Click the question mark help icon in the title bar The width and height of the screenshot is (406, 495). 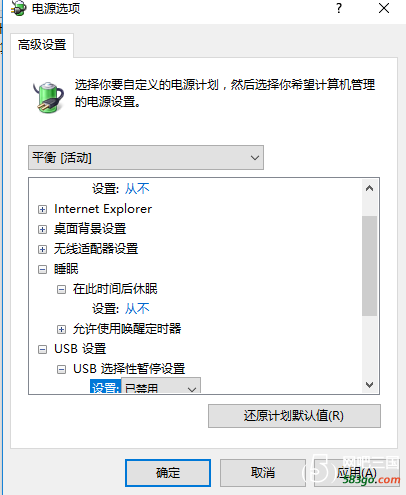click(x=339, y=8)
